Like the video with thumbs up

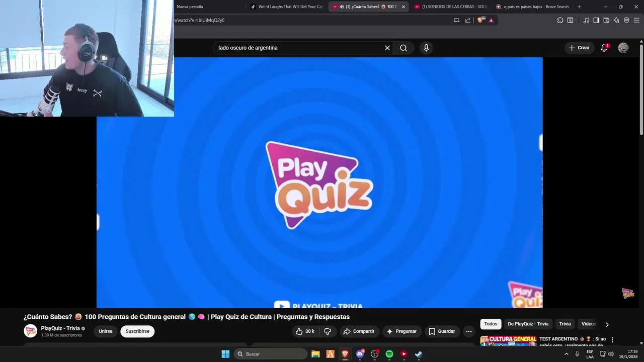pos(305,331)
